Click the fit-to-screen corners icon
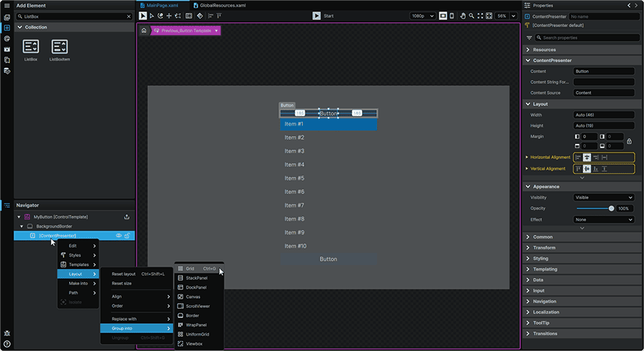This screenshot has width=644, height=351. pyautogui.click(x=480, y=16)
